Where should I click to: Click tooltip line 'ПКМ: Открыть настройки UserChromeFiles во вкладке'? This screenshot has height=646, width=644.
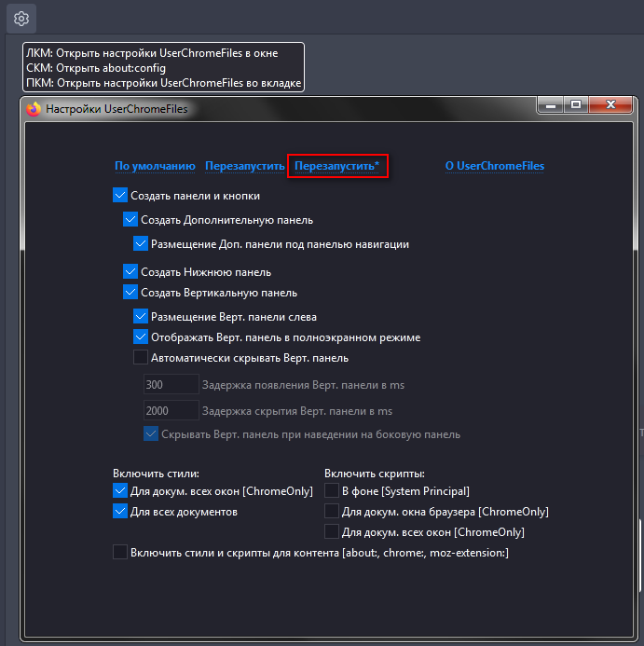(164, 82)
